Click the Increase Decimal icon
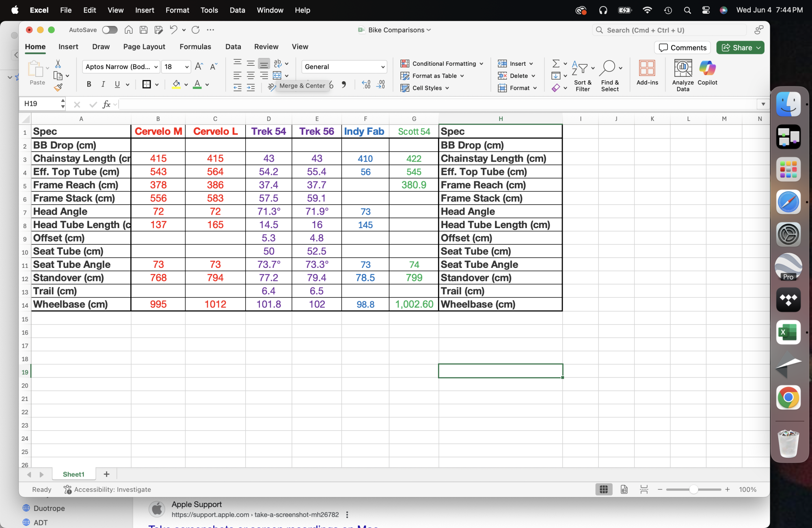The width and height of the screenshot is (812, 528). 366,84
